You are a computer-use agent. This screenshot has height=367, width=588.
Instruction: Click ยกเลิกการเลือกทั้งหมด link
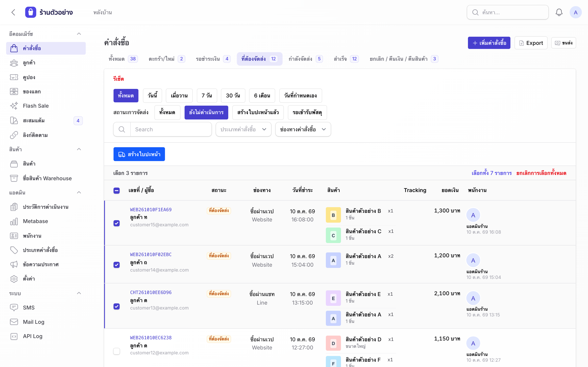coord(541,173)
